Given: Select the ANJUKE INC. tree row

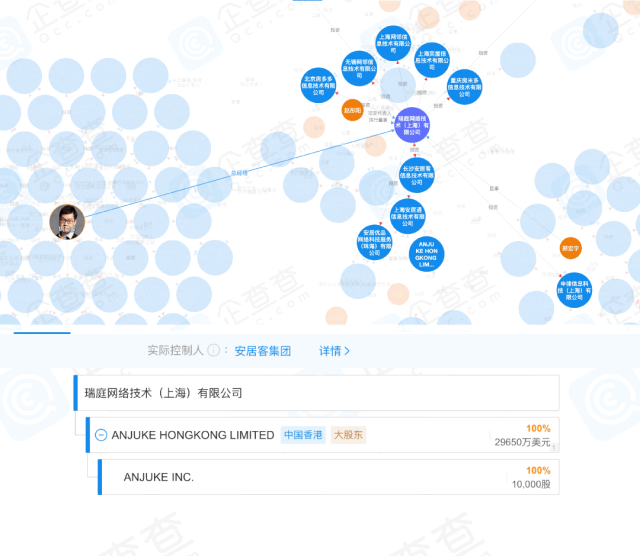Looking at the screenshot, I should (329, 477).
